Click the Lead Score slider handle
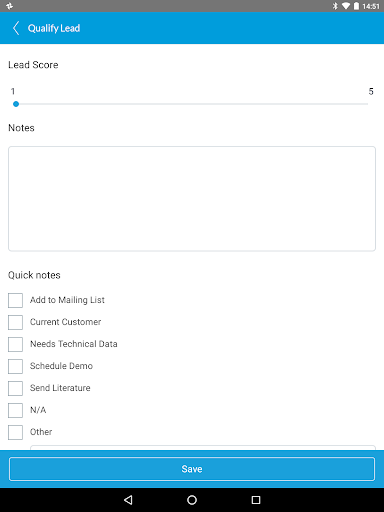Screen dimensions: 384x512 pos(16,104)
